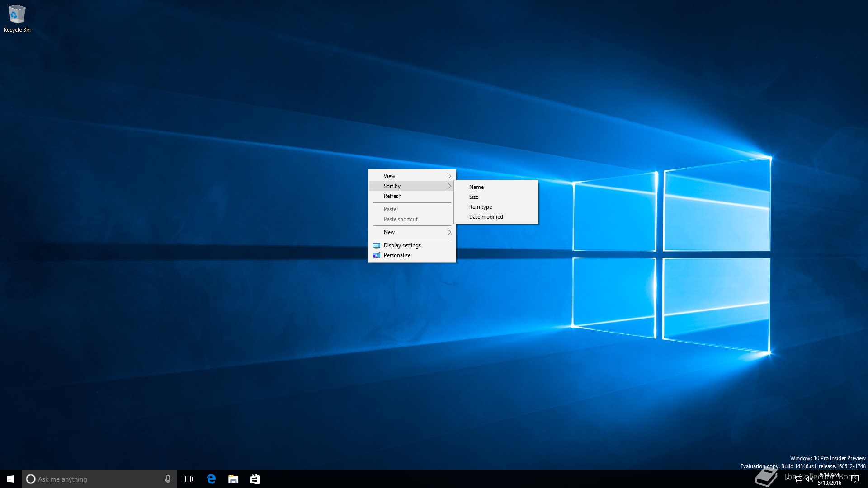868x488 pixels.
Task: Sort desktop icons by Date modified
Action: point(496,217)
